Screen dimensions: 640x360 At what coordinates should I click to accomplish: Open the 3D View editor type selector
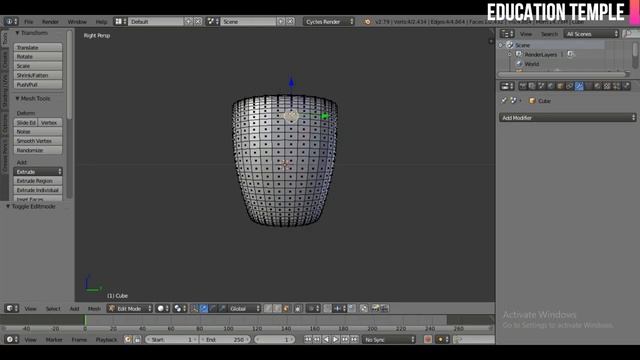(11, 308)
